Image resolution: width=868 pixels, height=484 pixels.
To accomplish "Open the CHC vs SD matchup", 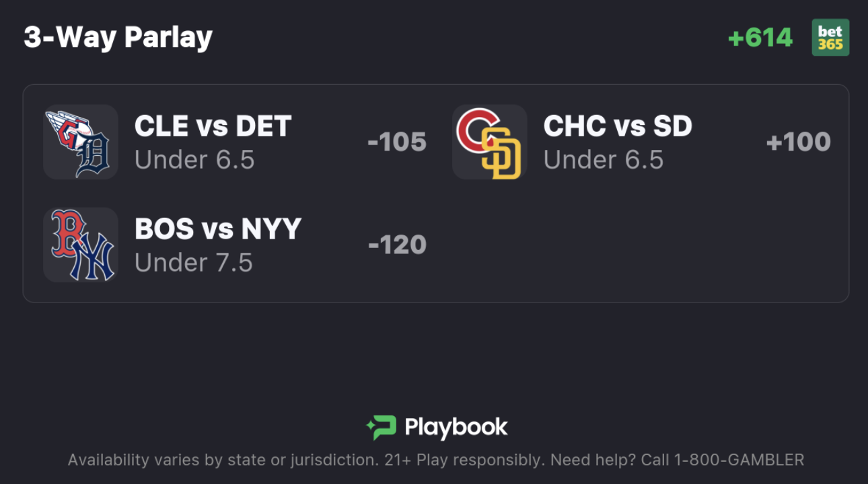I will point(618,126).
